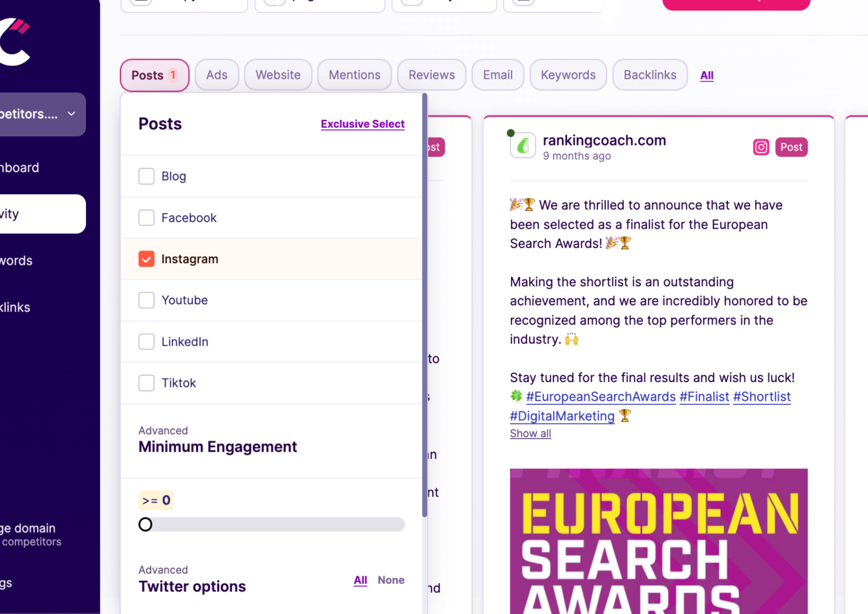This screenshot has height=614, width=868.
Task: Select the LinkedIn checkbox
Action: click(x=146, y=341)
